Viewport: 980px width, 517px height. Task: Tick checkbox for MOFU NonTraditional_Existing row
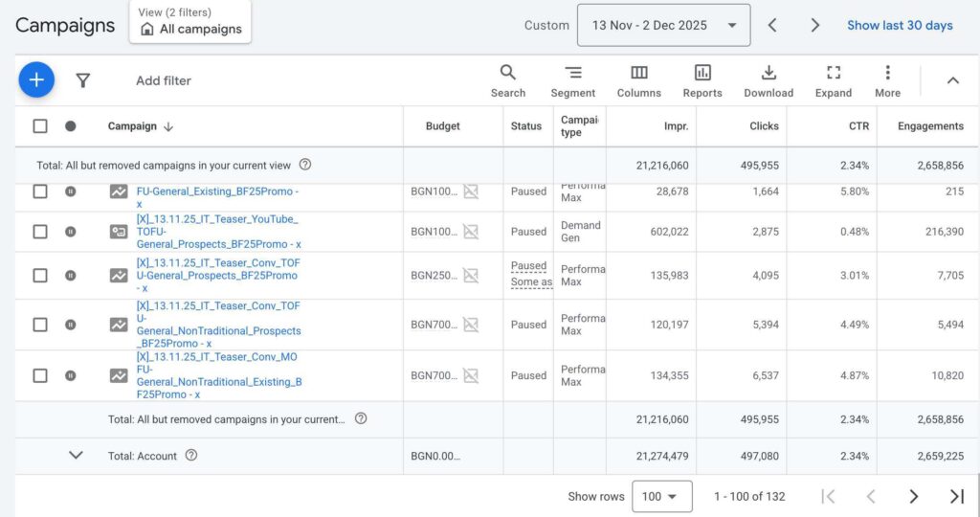click(x=40, y=375)
